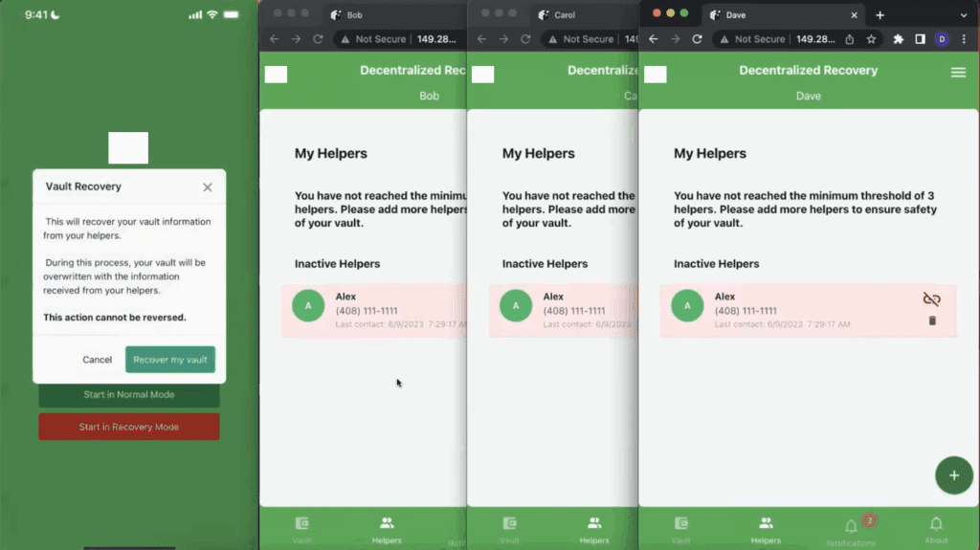Delete helper Alex using the trash icon
Screen dimensions: 980x550
[932, 320]
